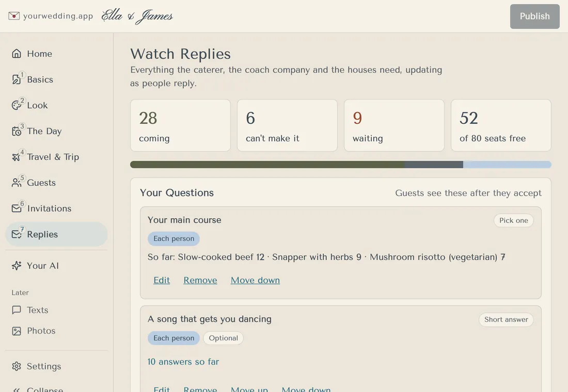Click the Pick one type badge
Screen dimensions: 568x392
point(514,220)
